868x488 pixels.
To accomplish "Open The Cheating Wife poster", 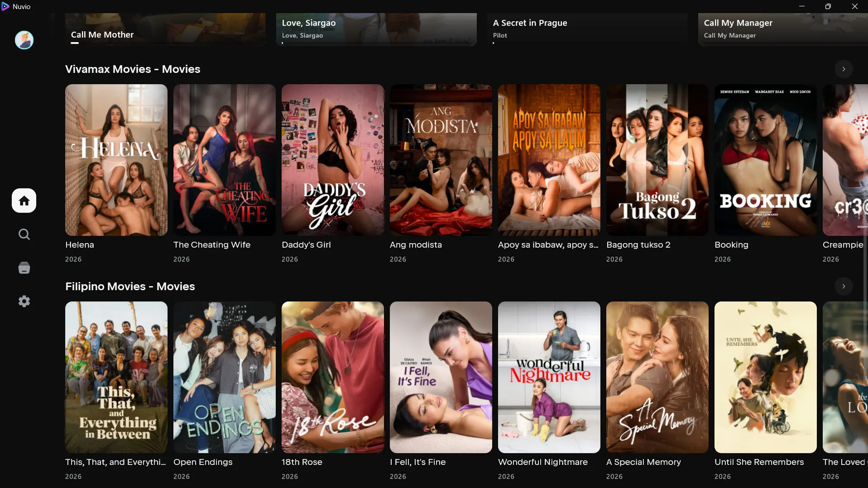I will [225, 160].
